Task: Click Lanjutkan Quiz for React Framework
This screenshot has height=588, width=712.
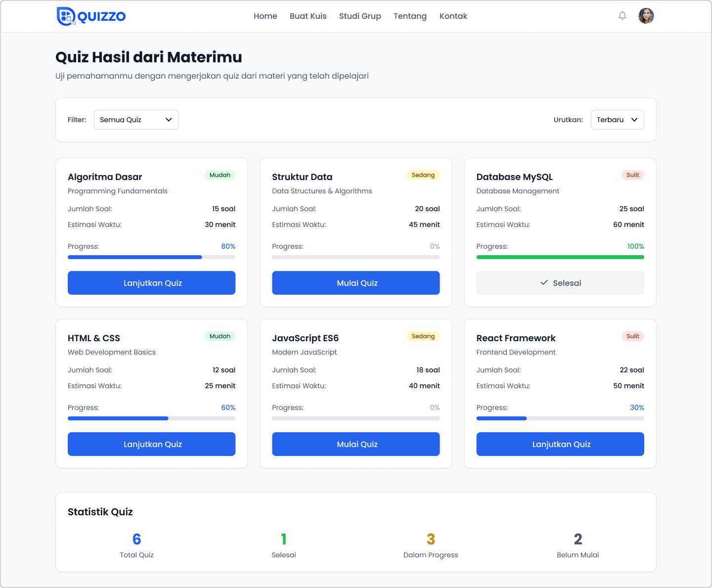Action: click(x=560, y=444)
